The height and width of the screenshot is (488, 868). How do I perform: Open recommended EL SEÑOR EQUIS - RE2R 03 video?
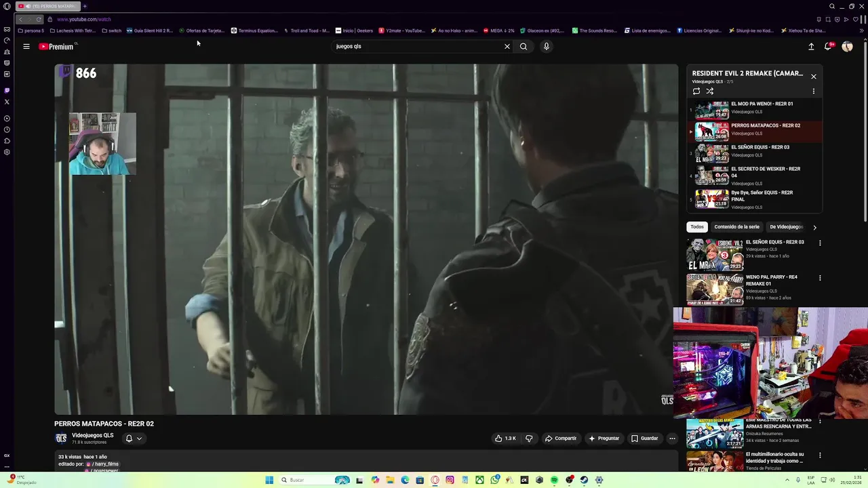click(774, 242)
